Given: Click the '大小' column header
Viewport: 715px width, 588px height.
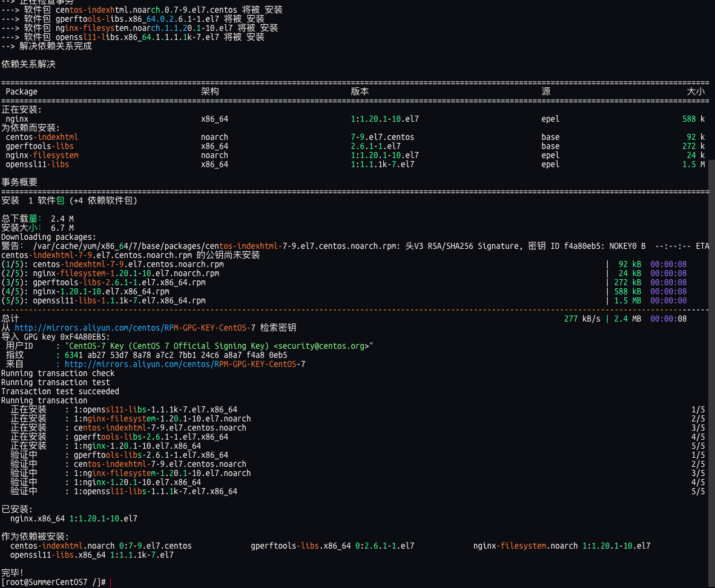Looking at the screenshot, I should (x=696, y=91).
